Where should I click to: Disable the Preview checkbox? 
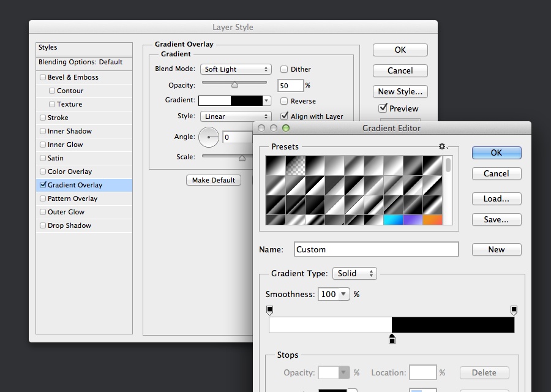383,108
